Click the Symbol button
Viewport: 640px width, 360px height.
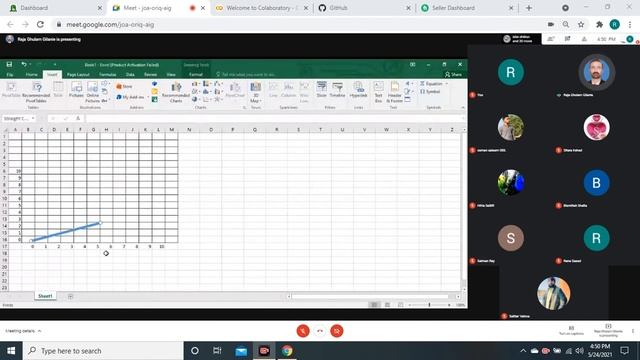click(x=430, y=91)
